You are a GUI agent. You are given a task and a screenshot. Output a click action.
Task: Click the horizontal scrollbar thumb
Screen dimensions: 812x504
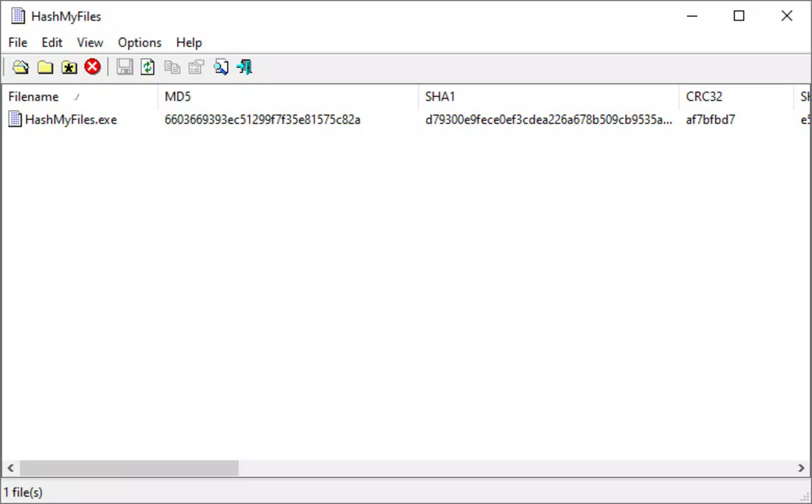(129, 468)
